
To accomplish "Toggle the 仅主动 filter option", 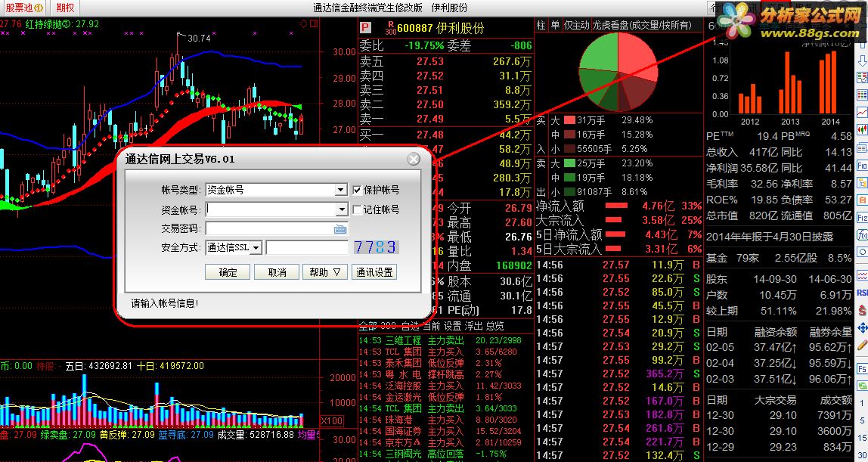I will (576, 25).
